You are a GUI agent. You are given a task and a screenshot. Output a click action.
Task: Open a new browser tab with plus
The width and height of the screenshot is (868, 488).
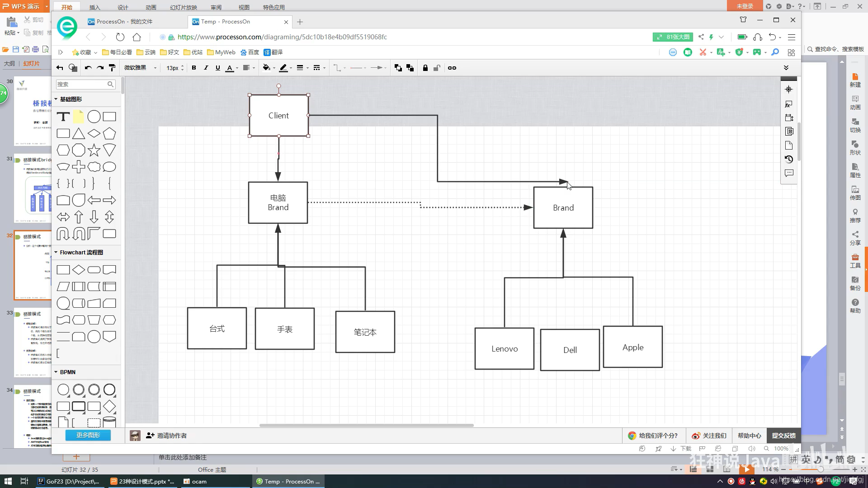pos(300,22)
